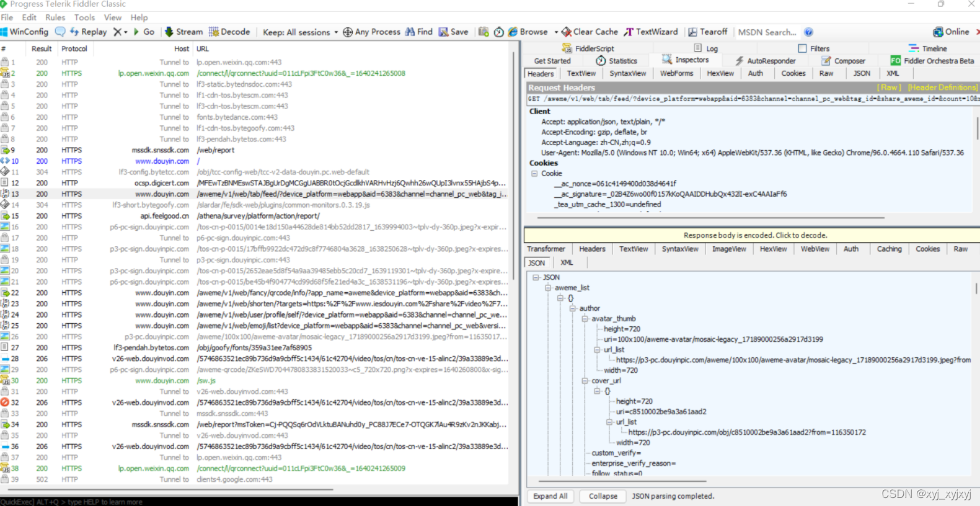Open the View menu
Screen dimensions: 980x506
pos(113,17)
